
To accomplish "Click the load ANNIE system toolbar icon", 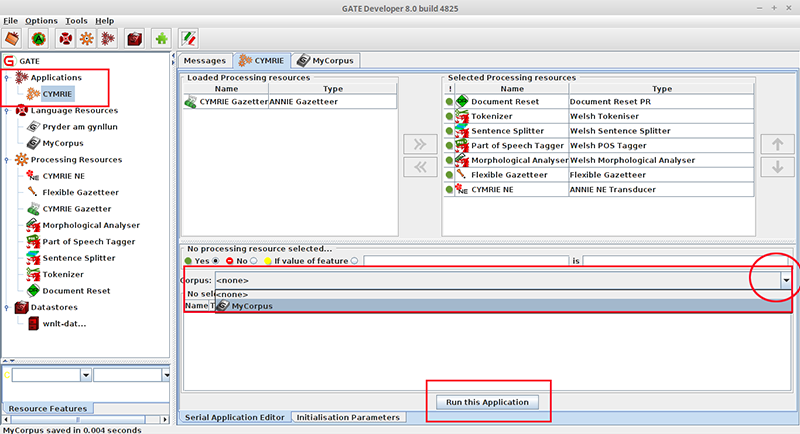I will pos(39,38).
